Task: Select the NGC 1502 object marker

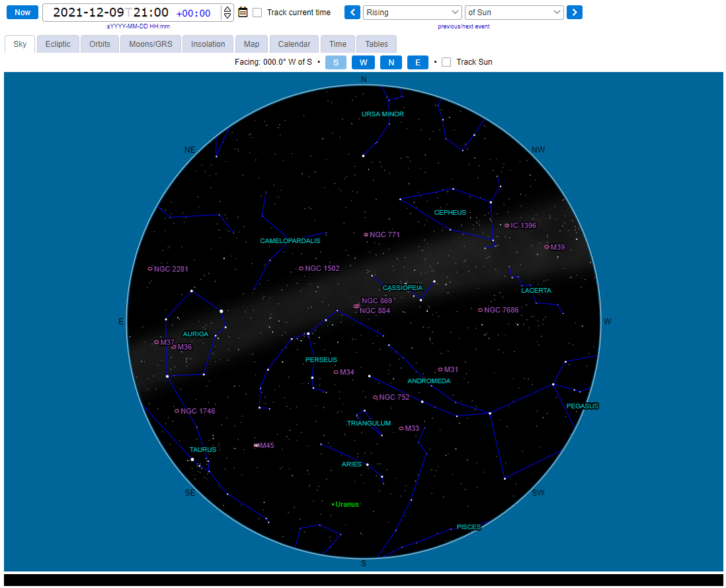Action: 301,268
